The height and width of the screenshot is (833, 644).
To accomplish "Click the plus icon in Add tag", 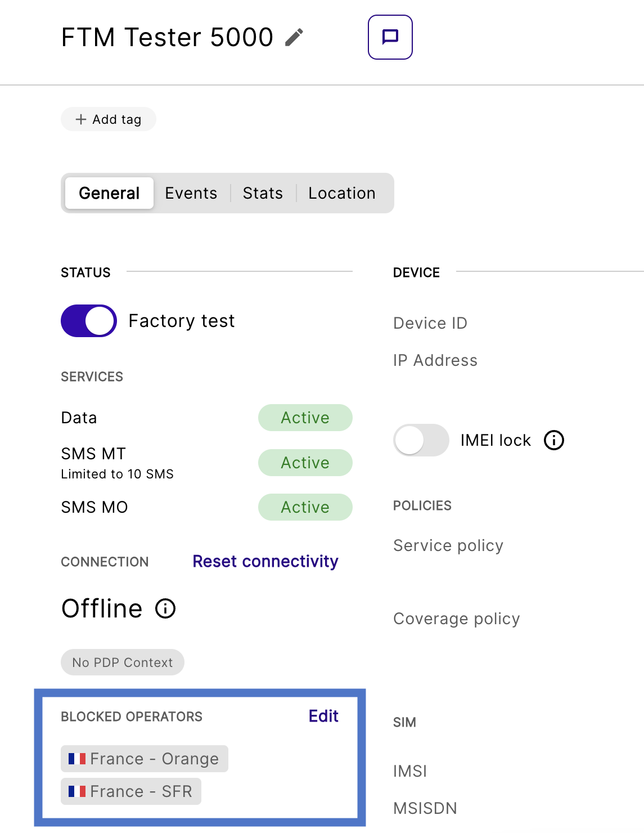I will (x=81, y=119).
